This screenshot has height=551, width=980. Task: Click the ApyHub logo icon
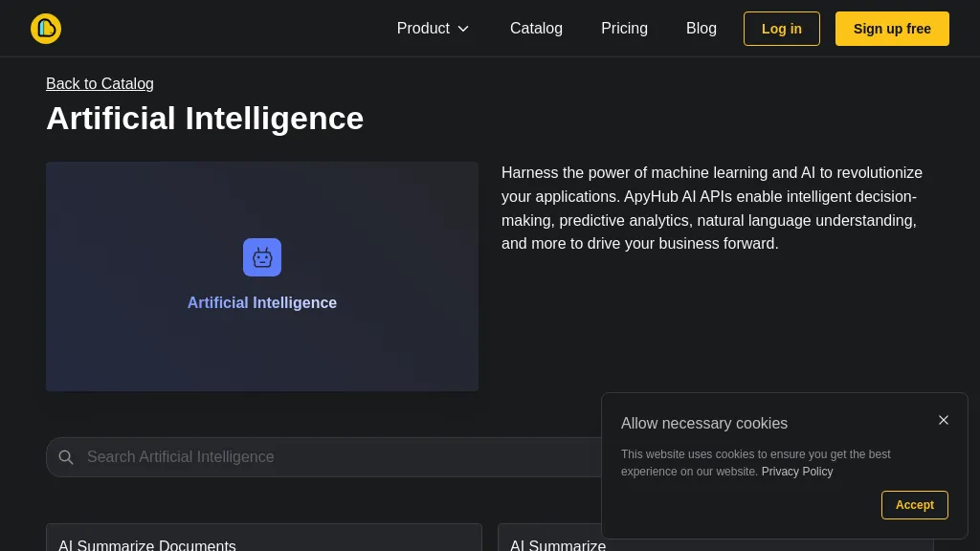[x=46, y=28]
